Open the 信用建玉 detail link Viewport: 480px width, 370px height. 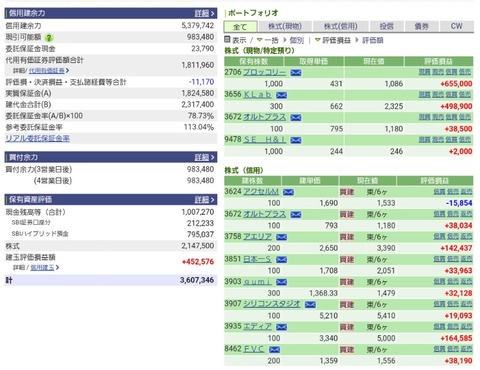(44, 267)
